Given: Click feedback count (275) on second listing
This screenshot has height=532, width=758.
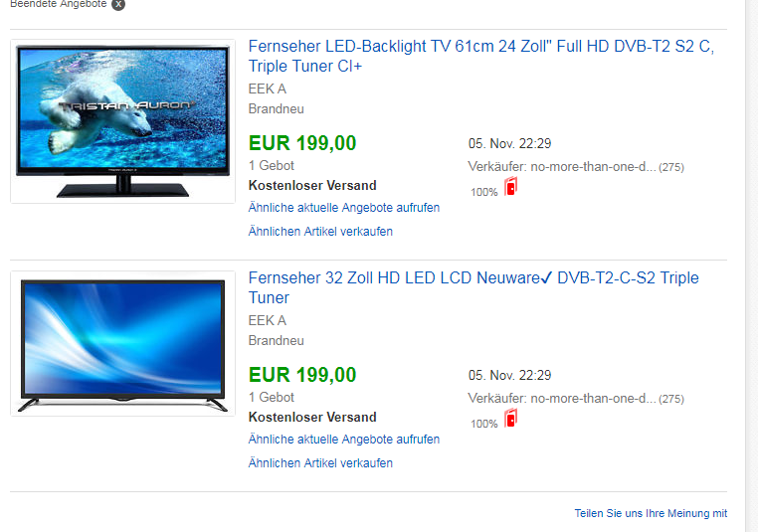Looking at the screenshot, I should coord(671,399).
